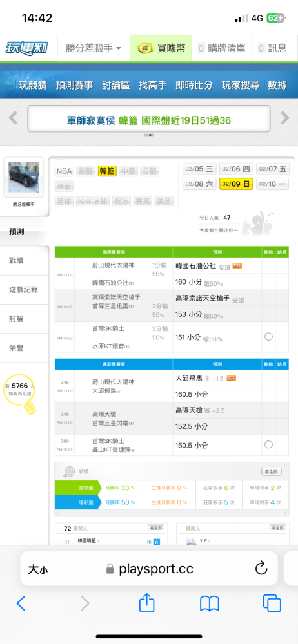
Task: Select delete radio for 150.5 小分 prediction
Action: coord(269,444)
